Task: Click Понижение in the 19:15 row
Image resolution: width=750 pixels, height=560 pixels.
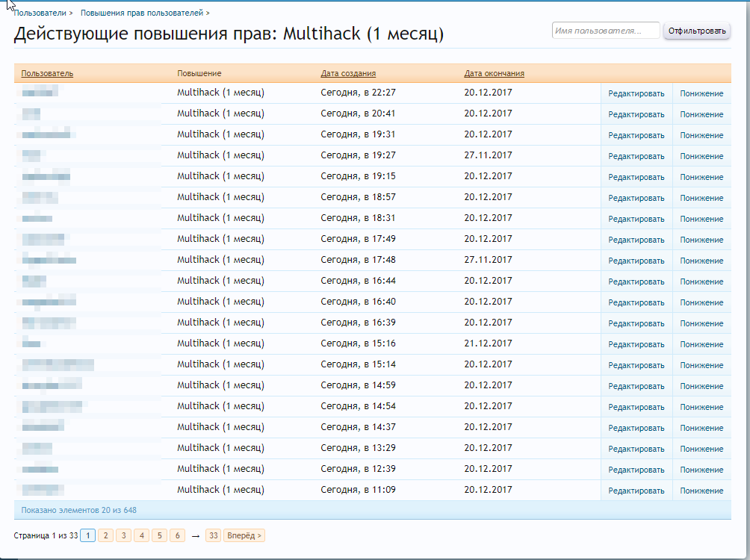Action: coord(701,178)
